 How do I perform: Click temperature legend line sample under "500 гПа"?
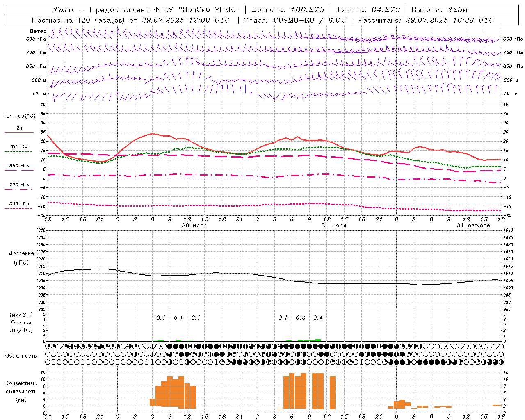(x=19, y=208)
